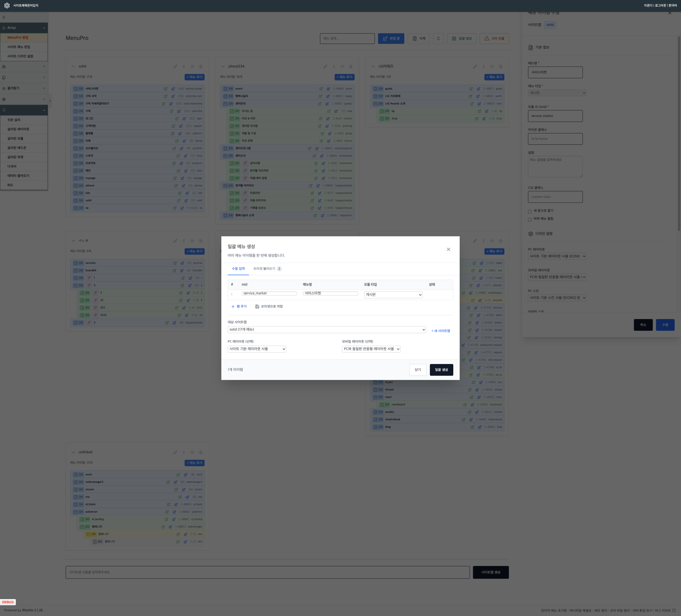Viewport: 681px width, 616px height.
Task: Click the mid input field with service_market
Action: 269,293
